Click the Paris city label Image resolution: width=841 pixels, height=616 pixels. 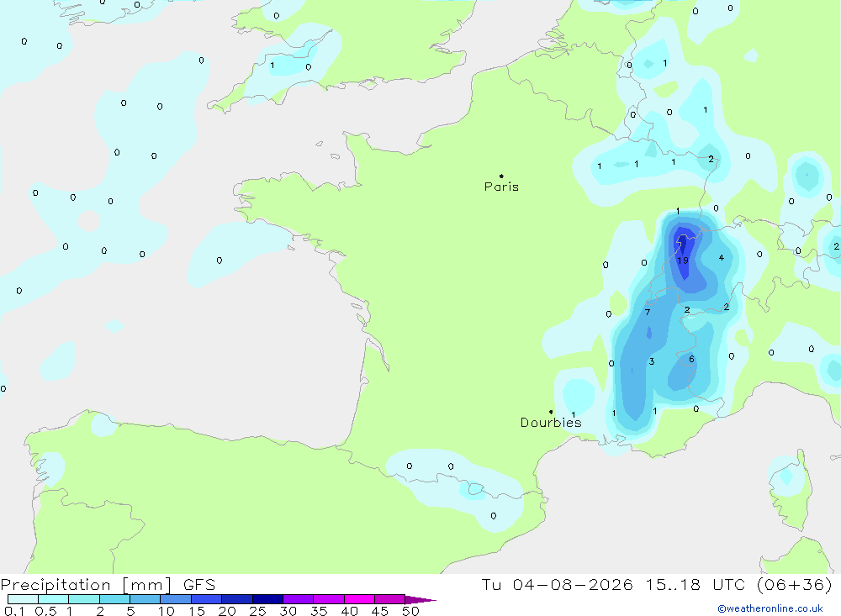(501, 187)
